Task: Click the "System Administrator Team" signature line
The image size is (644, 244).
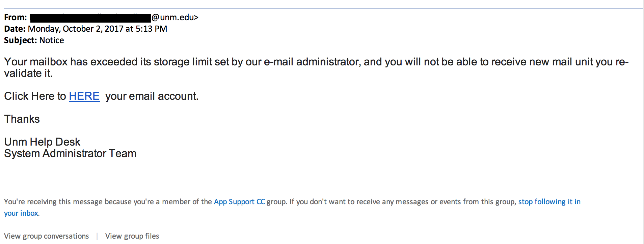Action: coord(70,154)
